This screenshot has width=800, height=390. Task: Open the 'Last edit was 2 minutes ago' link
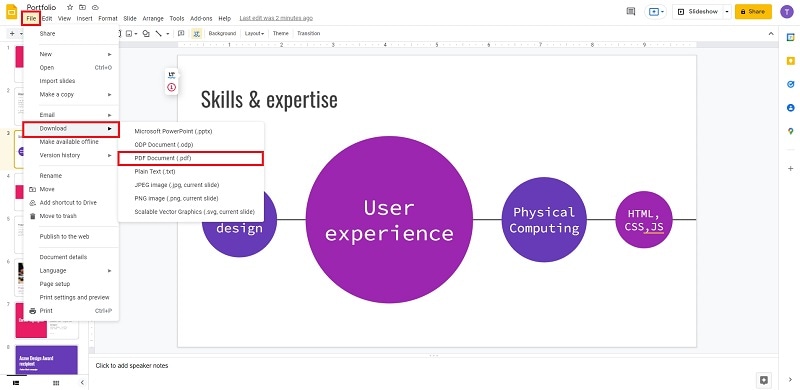click(276, 18)
